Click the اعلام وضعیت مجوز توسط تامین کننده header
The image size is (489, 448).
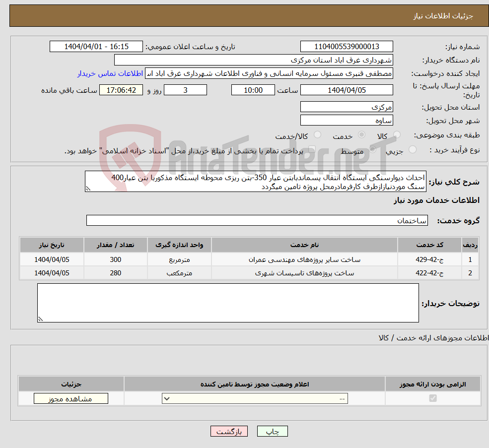pos(255,384)
